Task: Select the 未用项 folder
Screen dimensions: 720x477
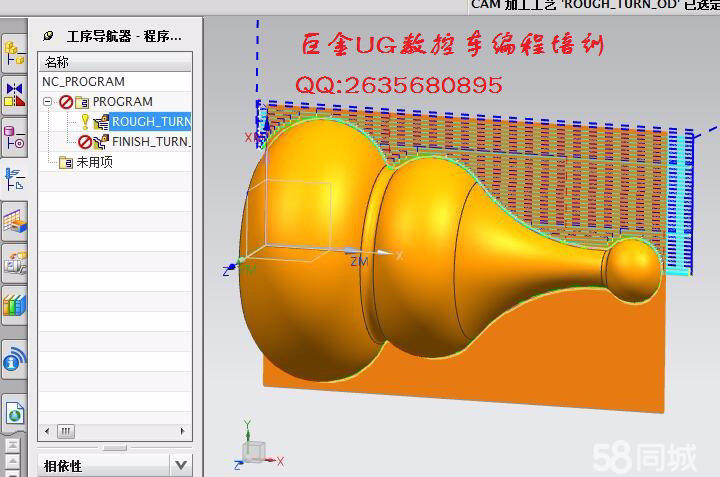Action: point(94,162)
